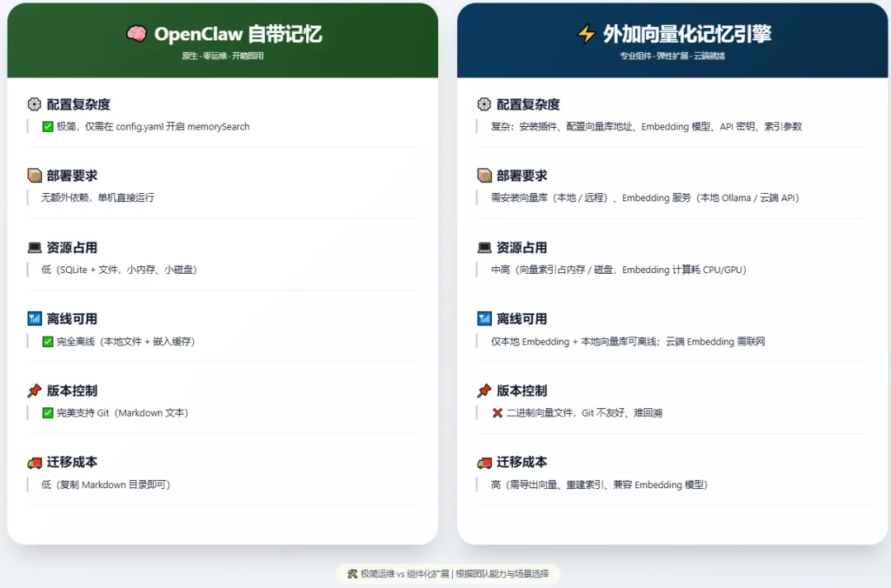This screenshot has width=891, height=588.
Task: Click green check before 极简，仅需在 config.yaml
Action: 48,127
